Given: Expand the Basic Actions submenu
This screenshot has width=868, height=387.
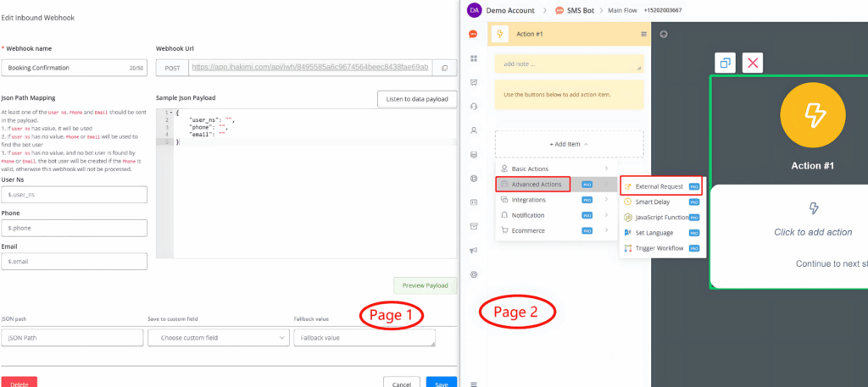Looking at the screenshot, I should pyautogui.click(x=556, y=169).
